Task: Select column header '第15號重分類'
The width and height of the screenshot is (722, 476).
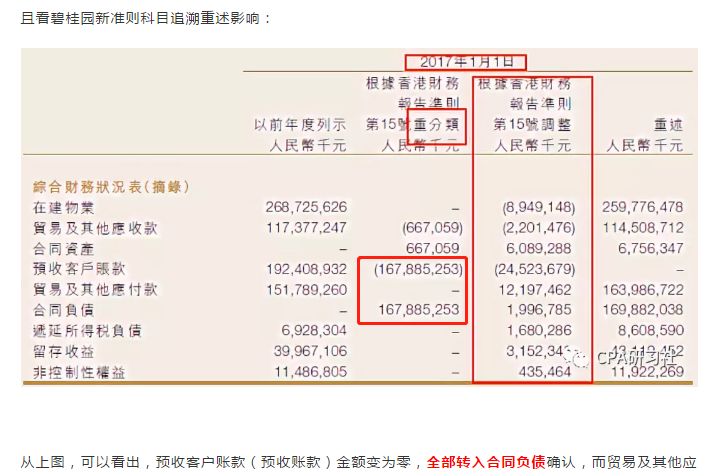Action: pos(412,125)
